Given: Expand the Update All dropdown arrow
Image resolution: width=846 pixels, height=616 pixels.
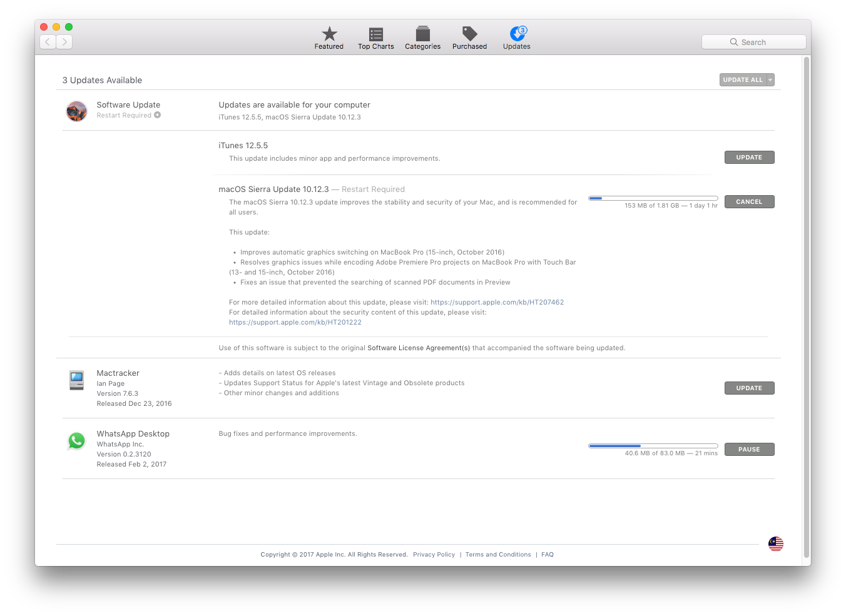Looking at the screenshot, I should [x=770, y=80].
